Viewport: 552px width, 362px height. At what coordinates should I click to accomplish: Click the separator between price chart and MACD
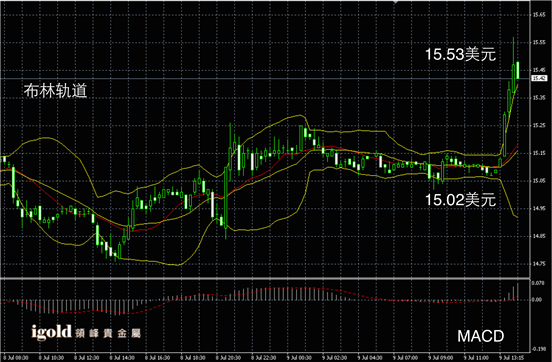pyautogui.click(x=265, y=278)
